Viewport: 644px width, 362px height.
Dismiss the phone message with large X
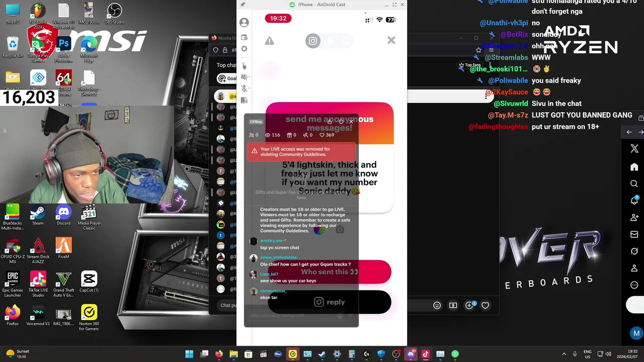pyautogui.click(x=391, y=40)
